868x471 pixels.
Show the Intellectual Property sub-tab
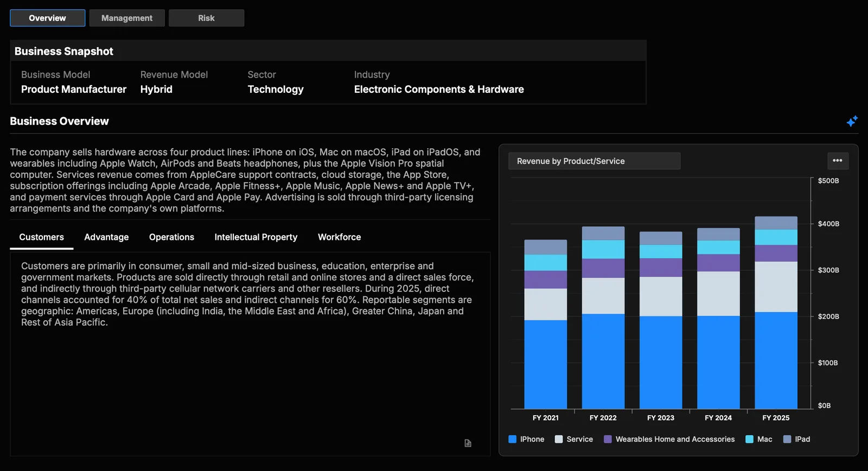pyautogui.click(x=256, y=237)
